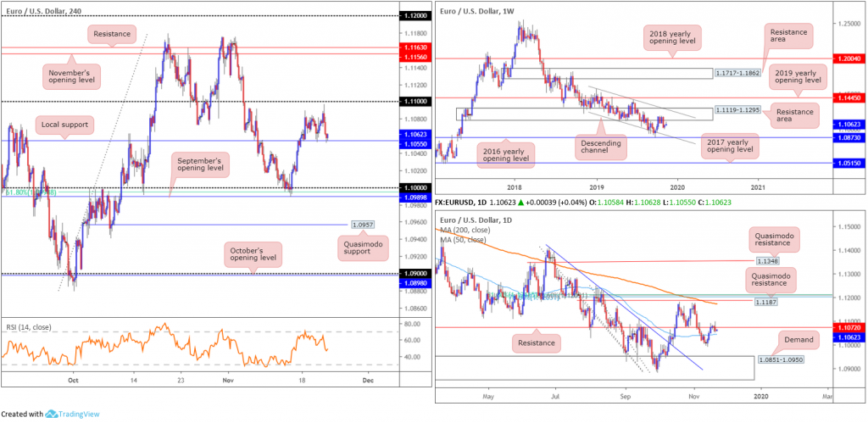
Task: Click the TradingView cloud logo icon
Action: coord(52,414)
